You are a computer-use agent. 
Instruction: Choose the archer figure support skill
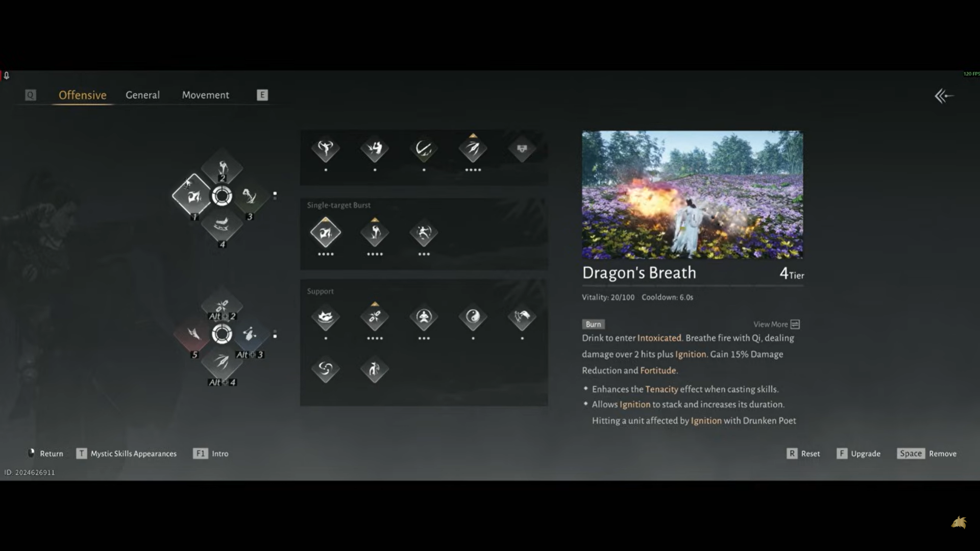point(375,368)
